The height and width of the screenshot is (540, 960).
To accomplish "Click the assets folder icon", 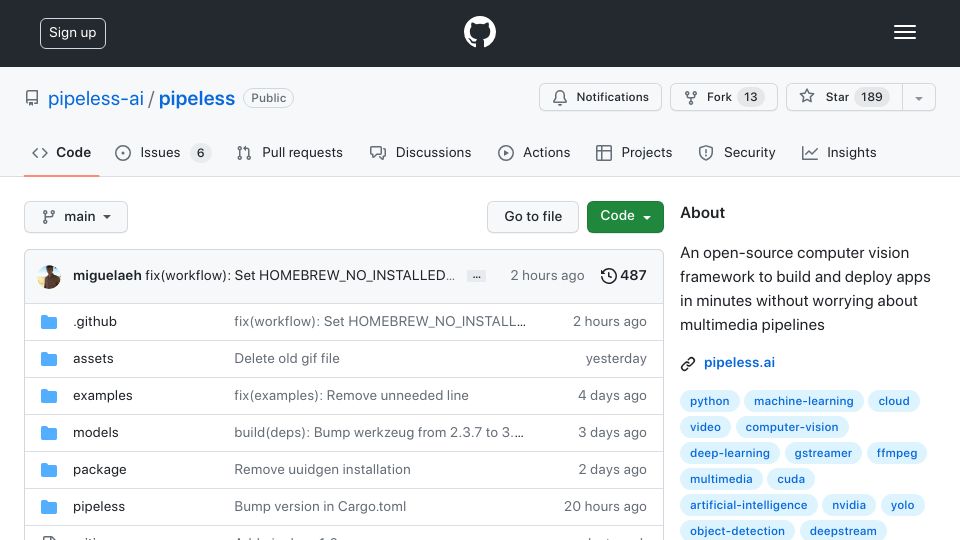I will [49, 359].
